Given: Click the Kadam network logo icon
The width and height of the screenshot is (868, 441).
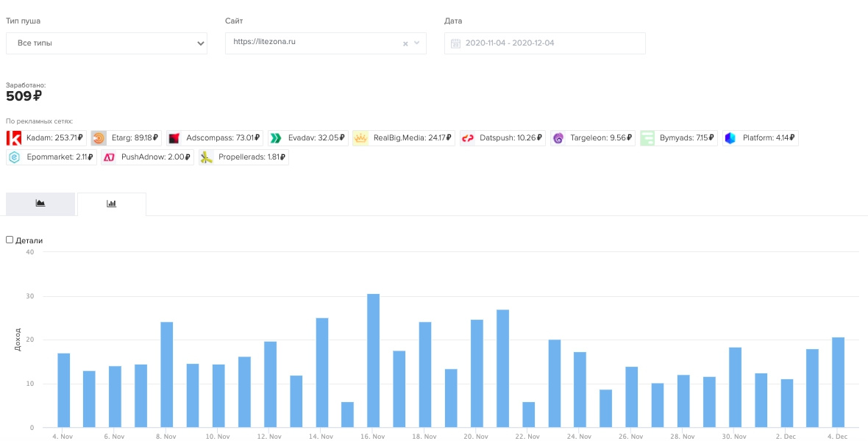Looking at the screenshot, I should click(14, 137).
